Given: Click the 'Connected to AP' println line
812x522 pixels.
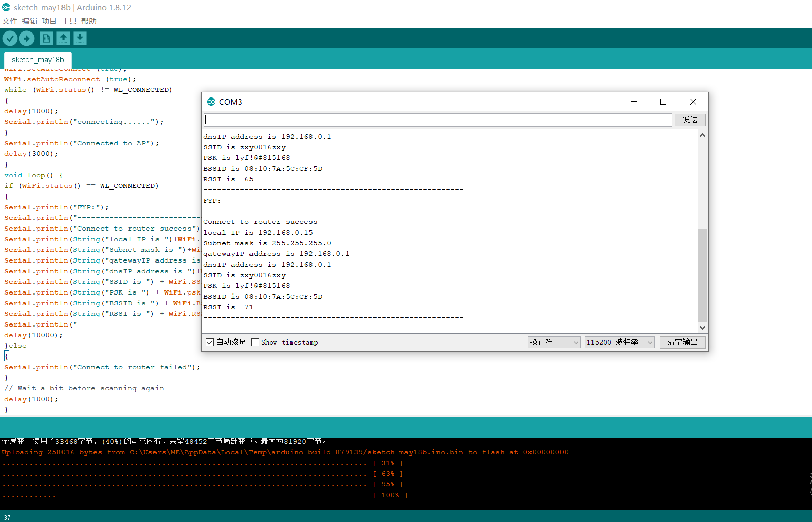Looking at the screenshot, I should click(81, 143).
